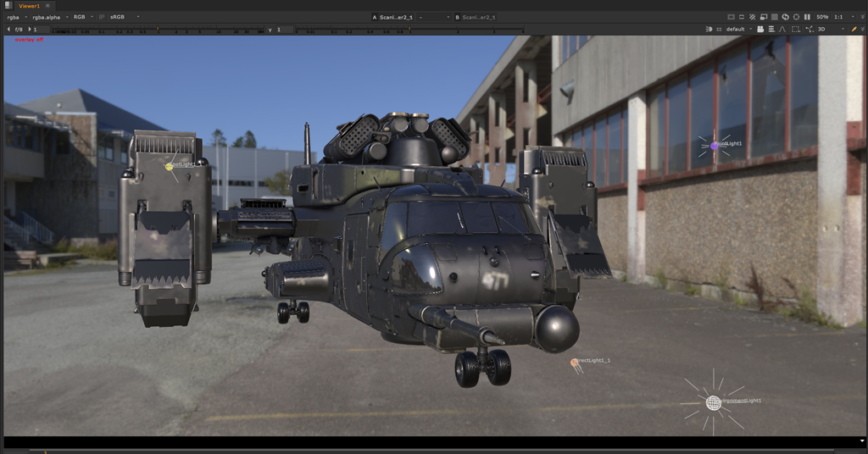Open the pane content menu icon
This screenshot has height=454, width=868.
8,6
